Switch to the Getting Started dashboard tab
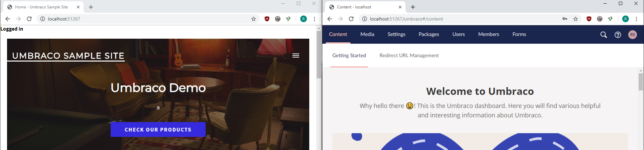The image size is (644, 150). (349, 55)
